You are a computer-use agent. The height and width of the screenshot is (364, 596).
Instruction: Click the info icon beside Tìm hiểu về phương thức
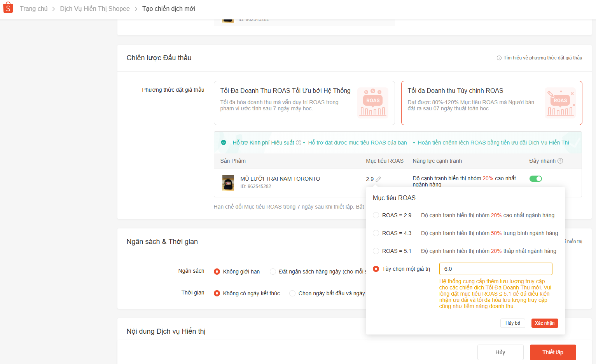[x=499, y=58]
